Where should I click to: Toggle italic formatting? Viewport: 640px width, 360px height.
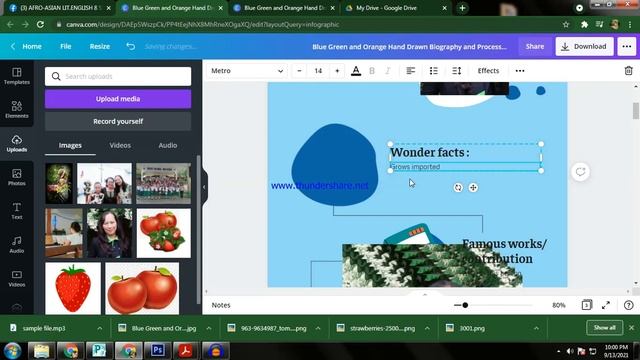click(388, 71)
